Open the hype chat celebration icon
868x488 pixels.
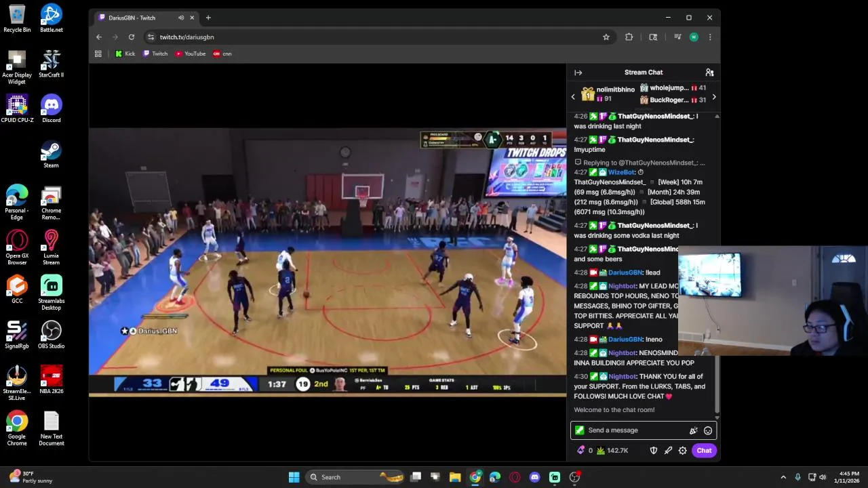[693, 430]
